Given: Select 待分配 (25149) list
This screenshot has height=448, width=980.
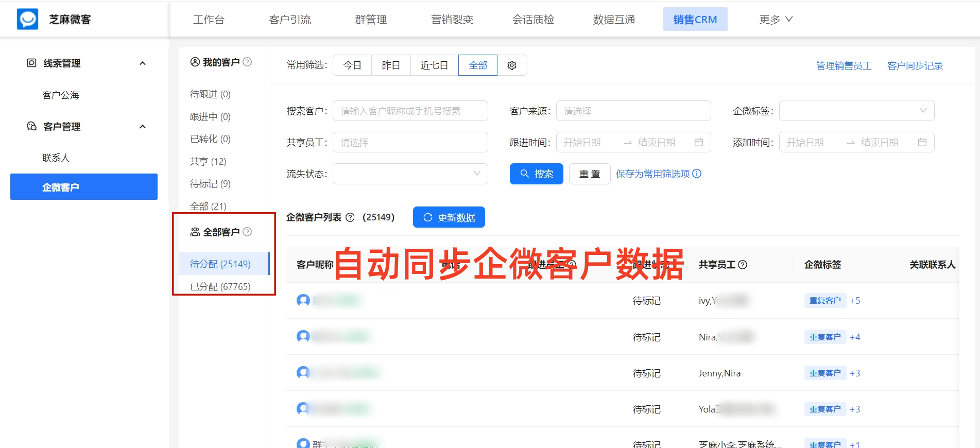Looking at the screenshot, I should click(x=224, y=264).
